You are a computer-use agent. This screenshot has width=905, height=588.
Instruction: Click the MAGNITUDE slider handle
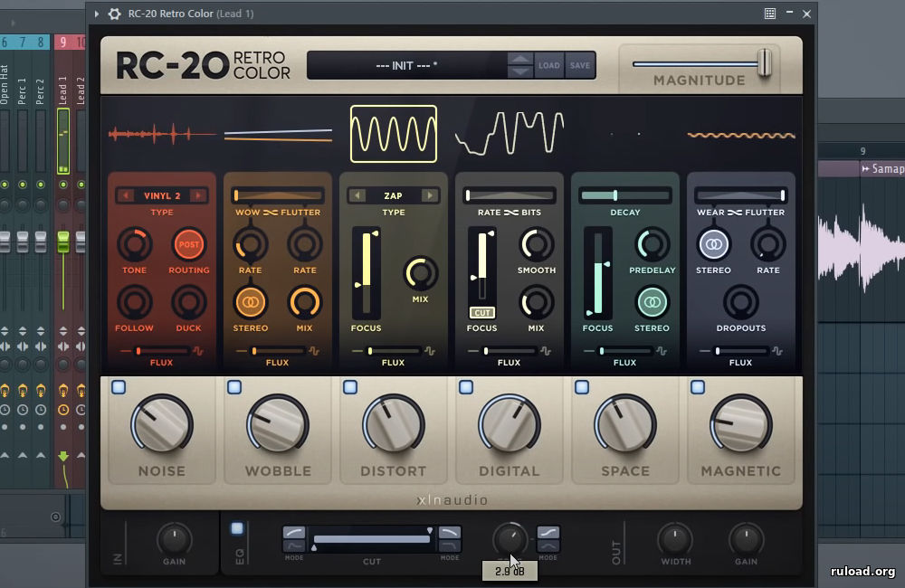coord(765,62)
